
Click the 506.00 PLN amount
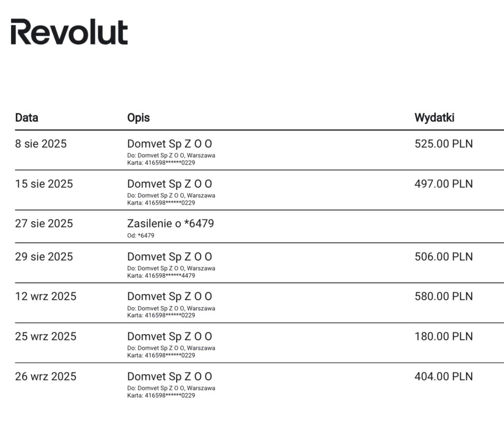click(x=444, y=257)
